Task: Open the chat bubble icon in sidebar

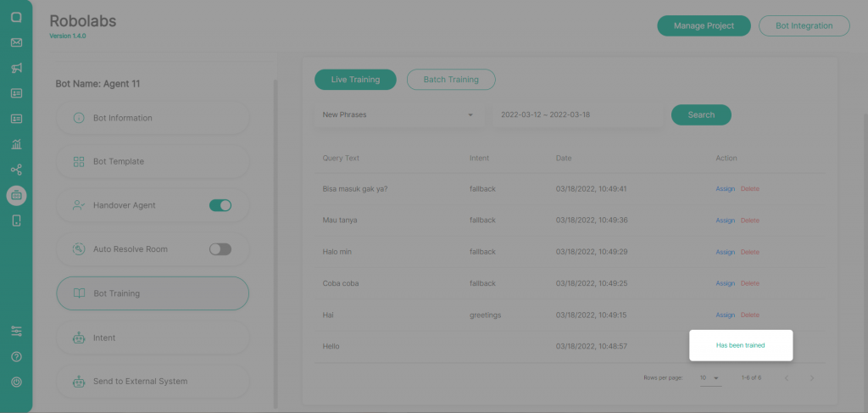Action: [x=17, y=17]
